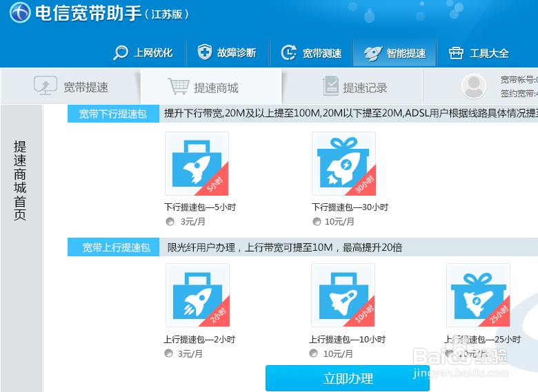Select the 3元/月 radio for 上行提速包—2小时
This screenshot has height=392, width=538.
pyautogui.click(x=168, y=353)
